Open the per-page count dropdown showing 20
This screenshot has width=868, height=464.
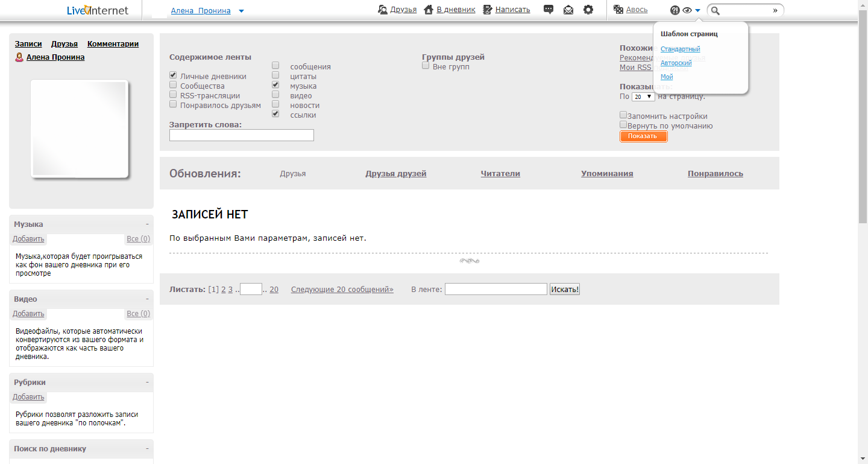pyautogui.click(x=643, y=97)
